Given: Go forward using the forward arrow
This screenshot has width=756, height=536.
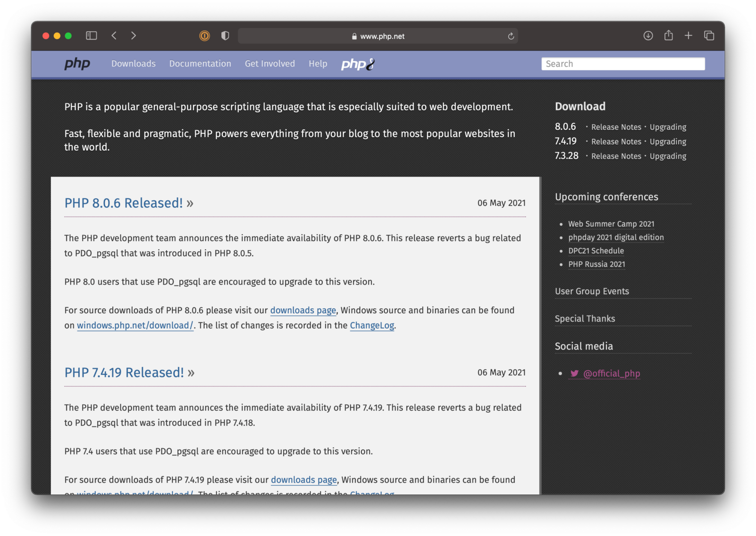Looking at the screenshot, I should tap(134, 36).
